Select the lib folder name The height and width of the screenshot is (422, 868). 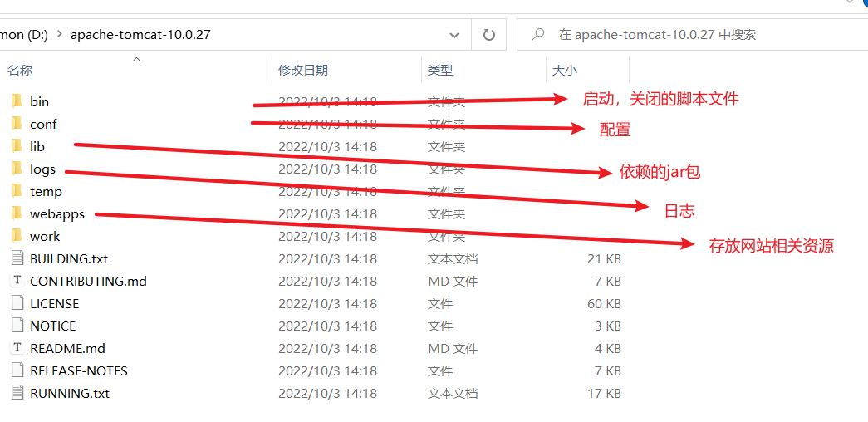point(37,147)
